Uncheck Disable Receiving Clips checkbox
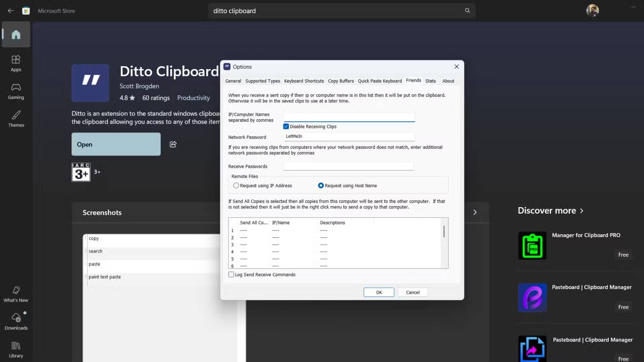The height and width of the screenshot is (362, 644). click(286, 126)
